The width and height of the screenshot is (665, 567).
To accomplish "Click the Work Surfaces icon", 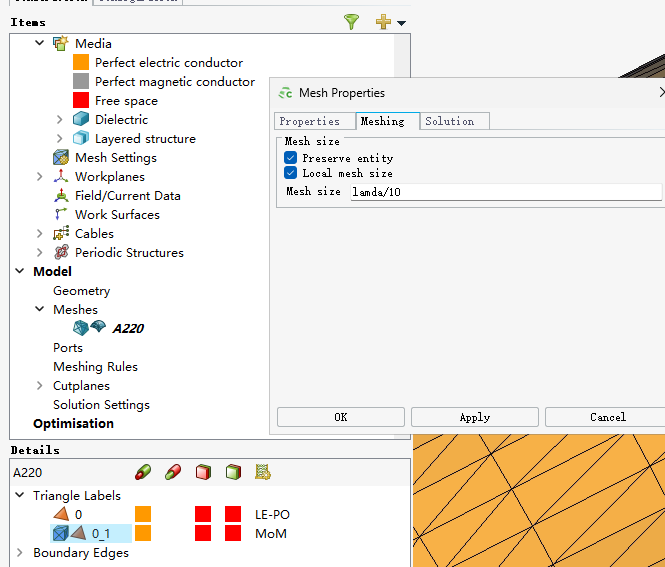I will [61, 214].
